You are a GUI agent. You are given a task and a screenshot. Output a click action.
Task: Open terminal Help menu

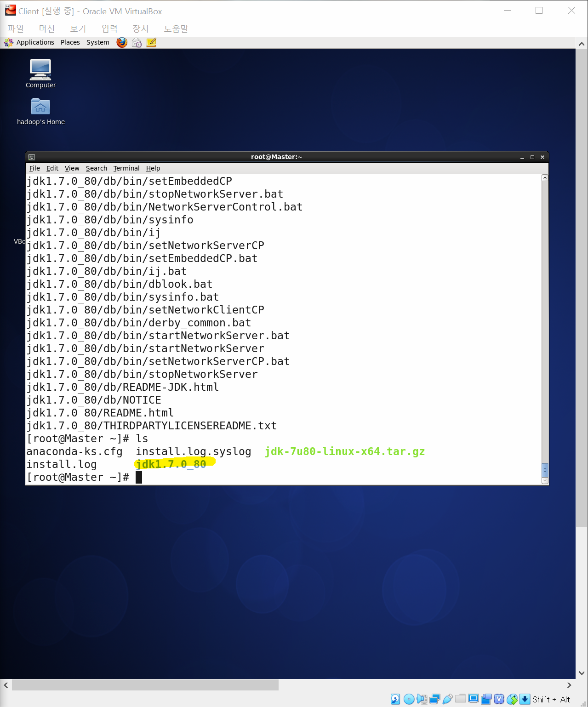tap(153, 168)
